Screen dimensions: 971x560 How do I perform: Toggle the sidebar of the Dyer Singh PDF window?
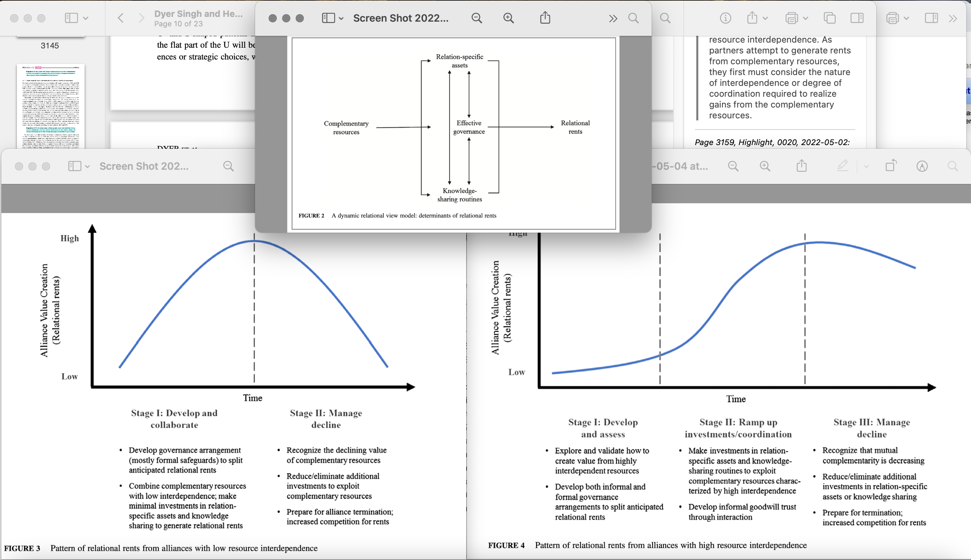[x=71, y=18]
